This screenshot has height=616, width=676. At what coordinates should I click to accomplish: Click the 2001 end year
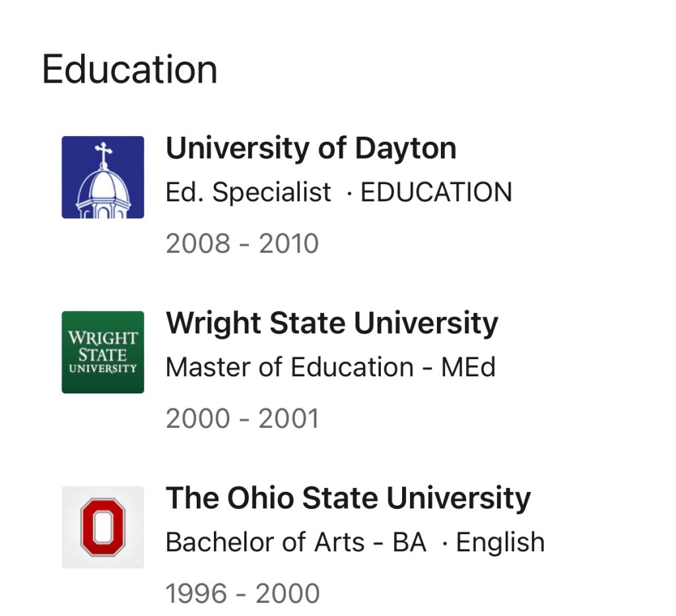288,419
